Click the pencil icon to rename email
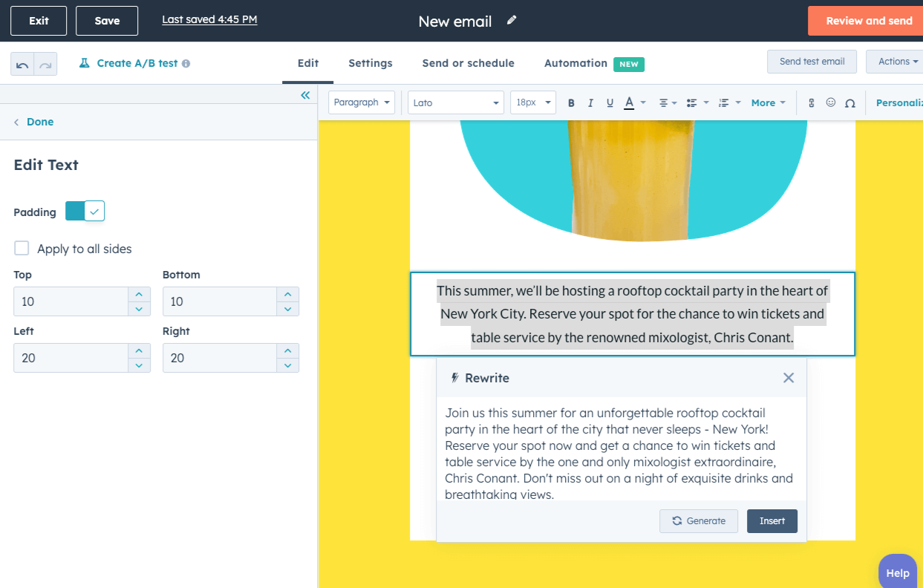This screenshot has width=923, height=588. tap(512, 20)
